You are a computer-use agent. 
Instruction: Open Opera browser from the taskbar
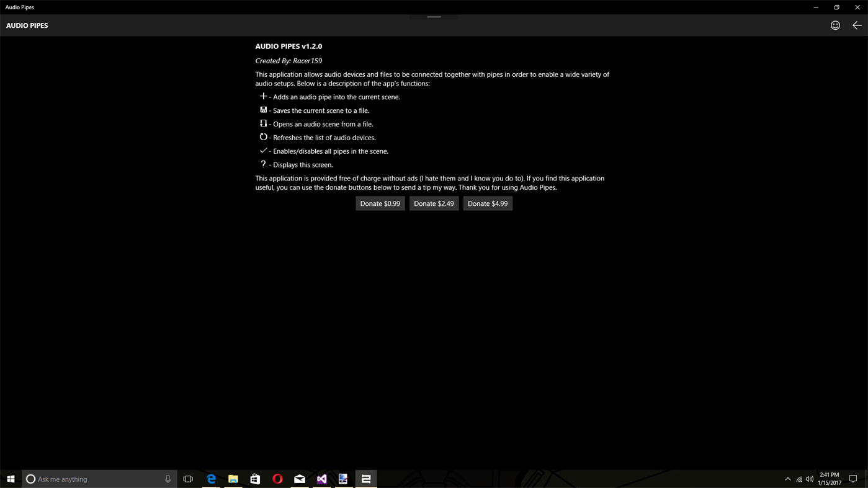click(x=277, y=478)
